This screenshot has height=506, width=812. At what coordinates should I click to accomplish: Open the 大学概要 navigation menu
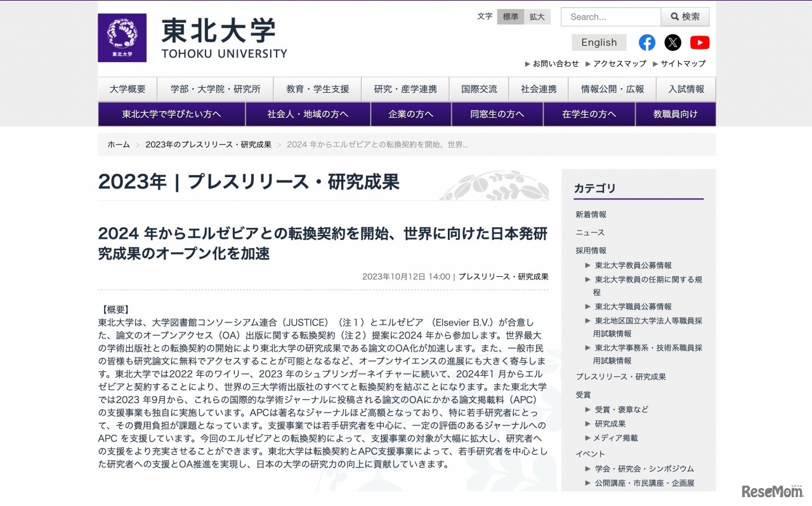click(x=127, y=89)
